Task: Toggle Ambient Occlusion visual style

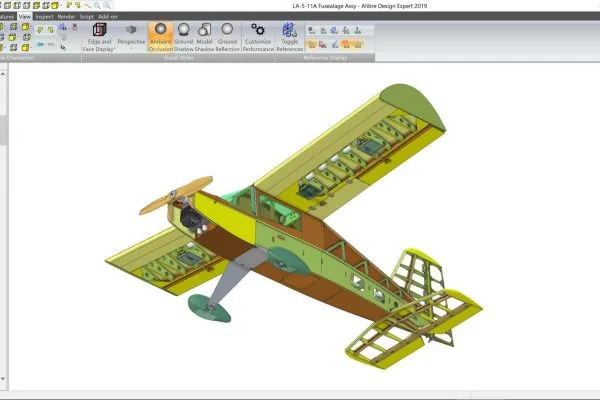Action: tap(160, 38)
